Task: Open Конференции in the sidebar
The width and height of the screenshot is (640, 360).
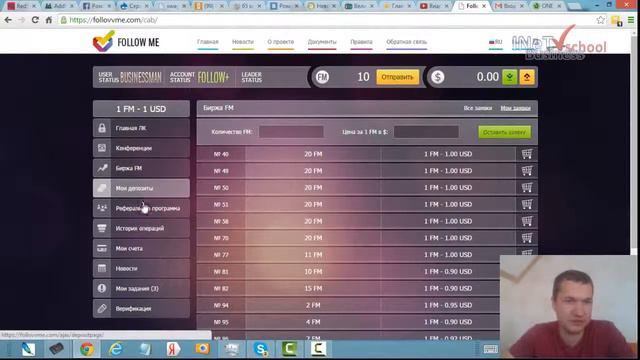Action: point(141,148)
